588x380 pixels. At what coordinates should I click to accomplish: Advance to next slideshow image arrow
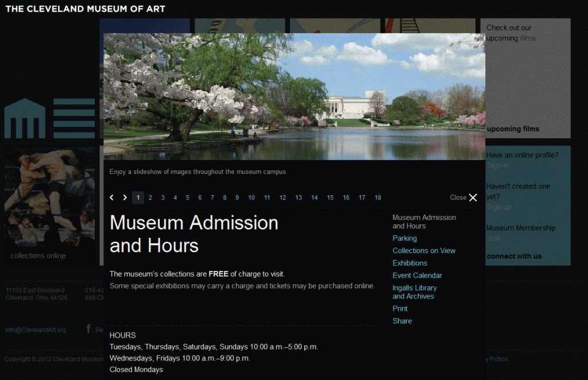coord(125,197)
